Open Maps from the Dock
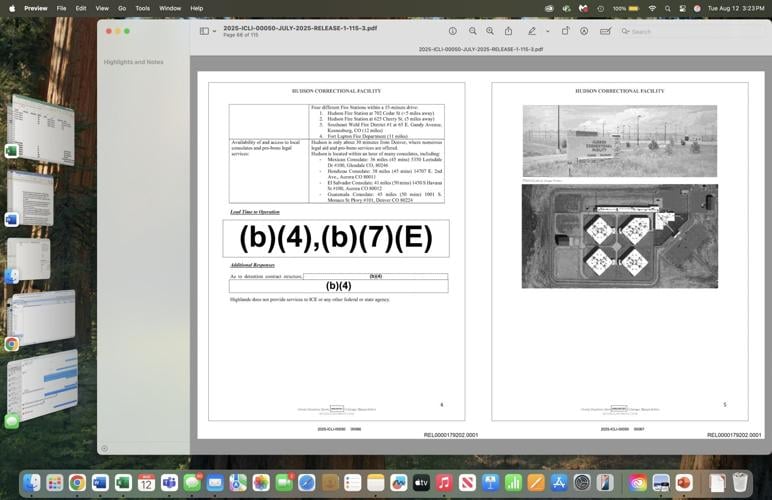The width and height of the screenshot is (772, 500). [x=238, y=483]
